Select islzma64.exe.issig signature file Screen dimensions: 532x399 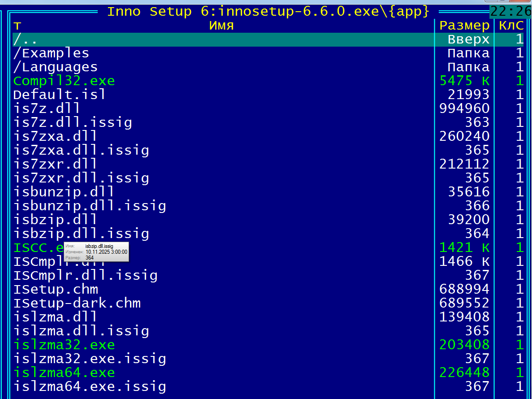point(90,386)
